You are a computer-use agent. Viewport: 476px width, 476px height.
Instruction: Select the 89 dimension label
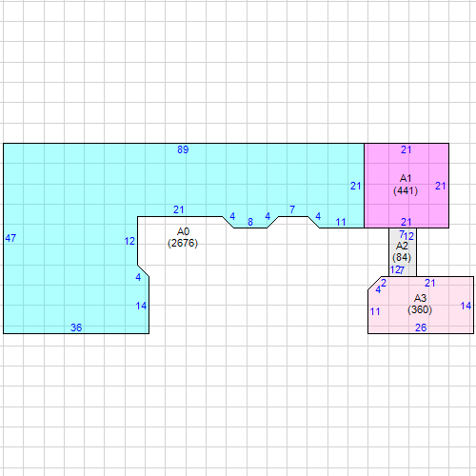[183, 149]
